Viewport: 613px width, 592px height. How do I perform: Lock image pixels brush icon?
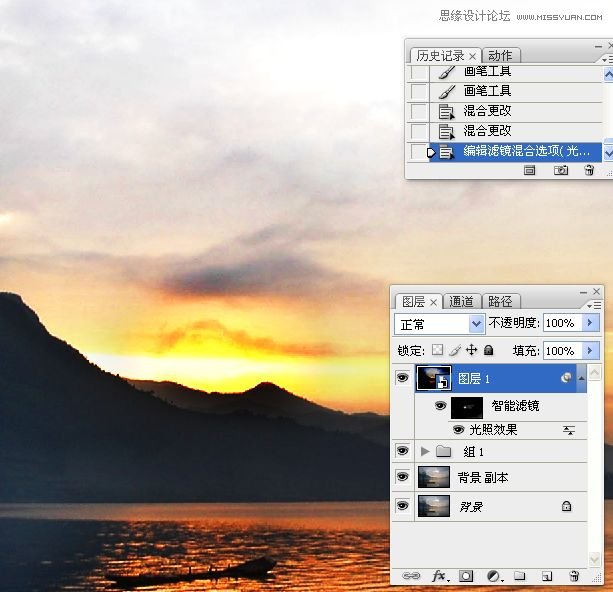454,350
